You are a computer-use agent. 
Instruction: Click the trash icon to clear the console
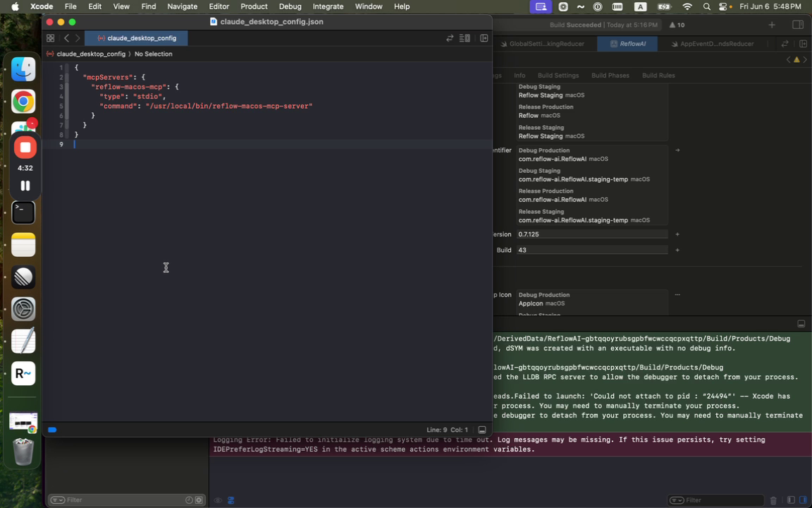[773, 500]
